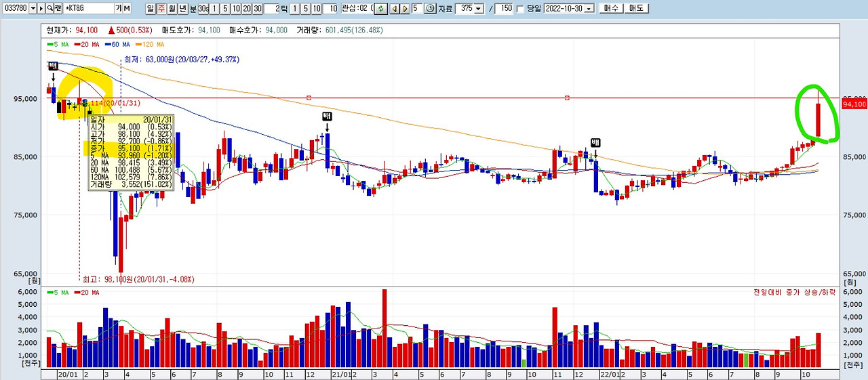This screenshot has height=380, width=868.
Task: Select the 일 daily chart tab
Action: (151, 8)
